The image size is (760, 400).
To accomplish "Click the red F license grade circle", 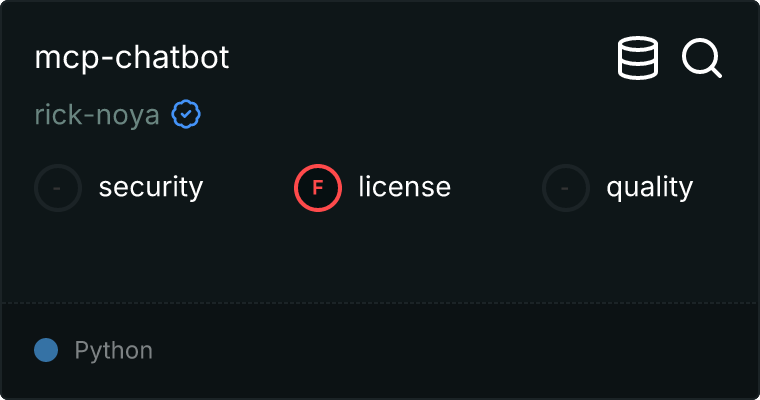I will click(x=318, y=187).
